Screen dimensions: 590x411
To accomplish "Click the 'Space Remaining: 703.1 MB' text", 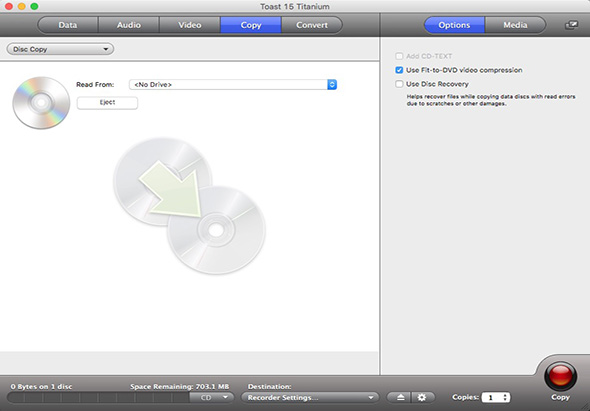I will click(x=179, y=387).
